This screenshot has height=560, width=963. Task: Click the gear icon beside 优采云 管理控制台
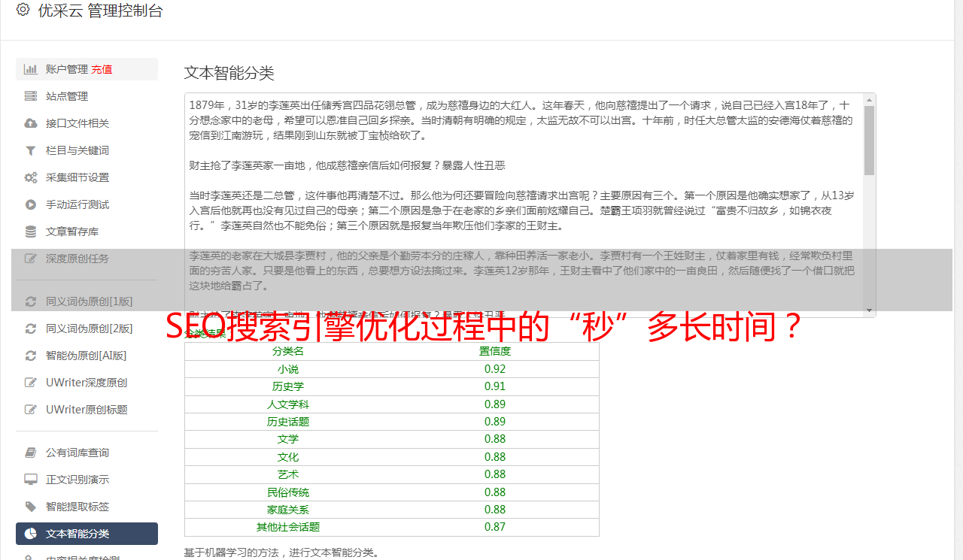23,11
